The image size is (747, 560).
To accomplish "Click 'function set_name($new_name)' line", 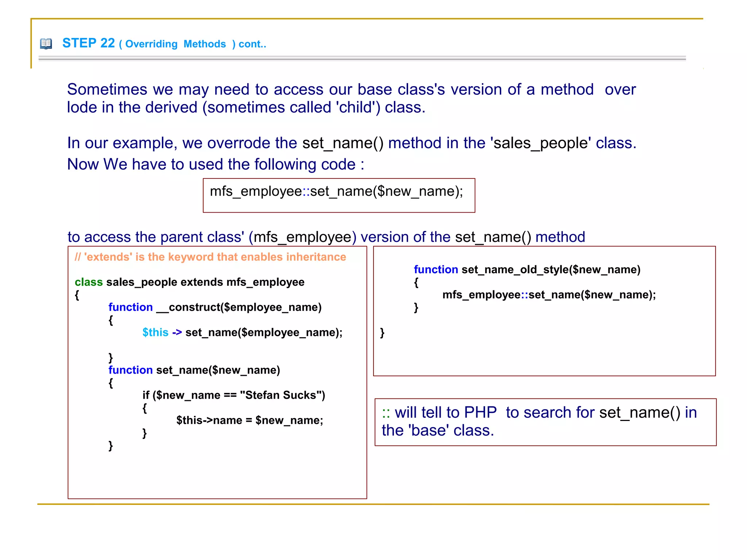I will pos(194,370).
